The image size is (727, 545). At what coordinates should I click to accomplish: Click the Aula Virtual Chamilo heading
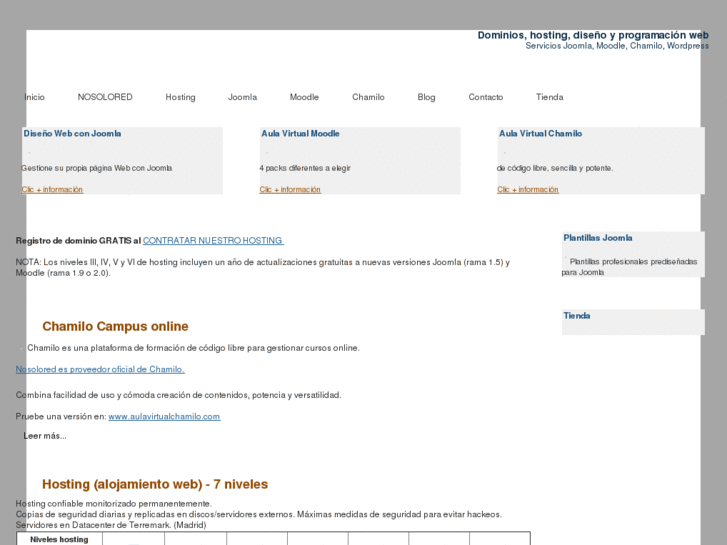540,134
